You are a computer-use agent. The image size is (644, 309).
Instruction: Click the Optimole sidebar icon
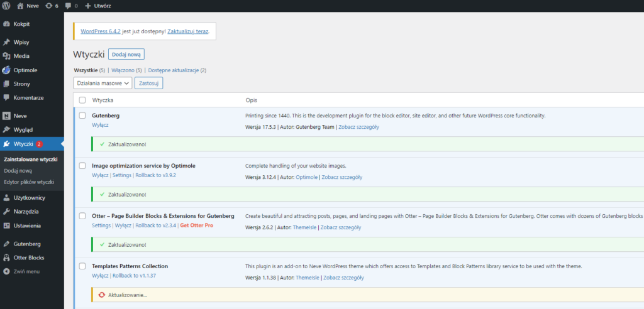click(x=6, y=70)
